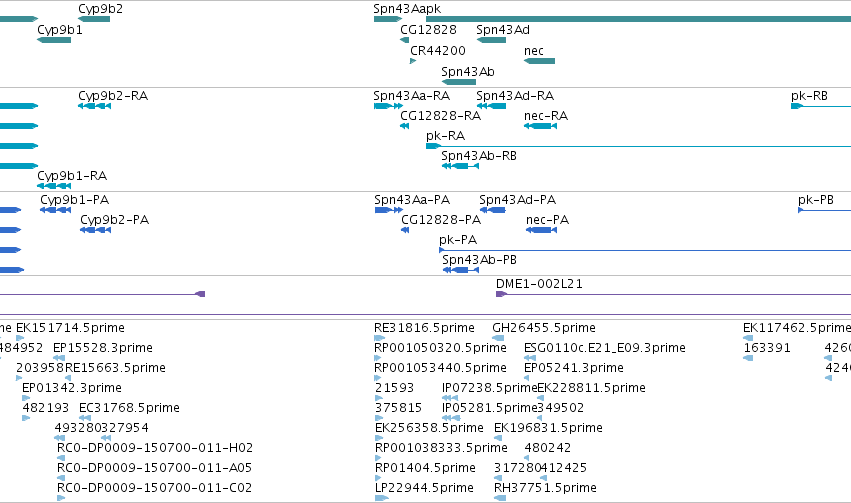Click ESG0110c.E21_E09.3prime EST
The height and width of the screenshot is (503, 851).
click(530, 358)
